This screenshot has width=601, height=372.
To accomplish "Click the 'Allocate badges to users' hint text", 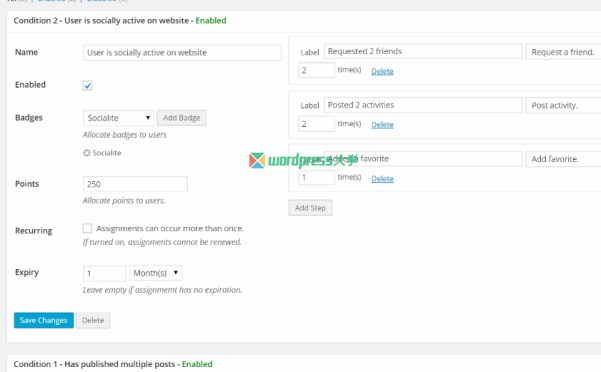I will point(125,135).
